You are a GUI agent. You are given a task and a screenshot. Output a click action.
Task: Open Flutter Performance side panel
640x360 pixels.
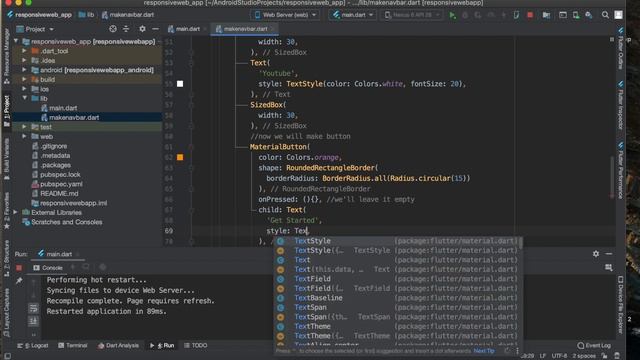[620, 171]
